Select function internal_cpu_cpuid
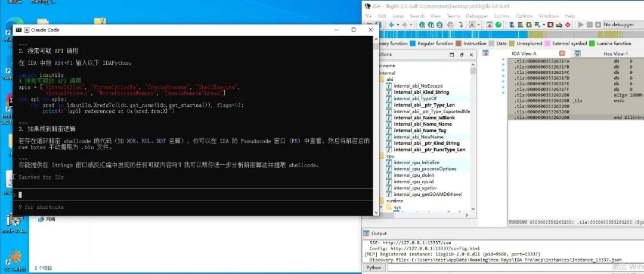This screenshot has height=274, width=644. click(414, 181)
